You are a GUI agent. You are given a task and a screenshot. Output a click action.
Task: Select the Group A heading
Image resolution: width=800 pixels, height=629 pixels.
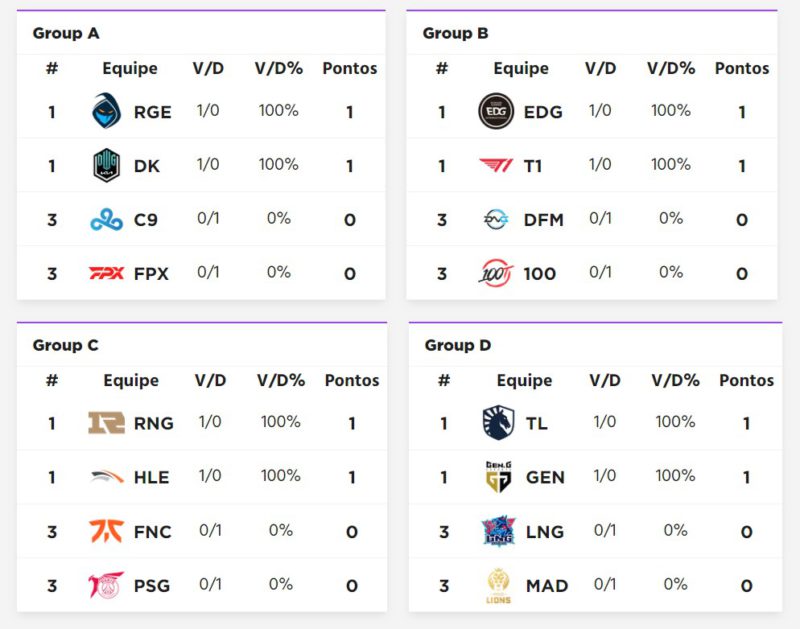(x=66, y=33)
